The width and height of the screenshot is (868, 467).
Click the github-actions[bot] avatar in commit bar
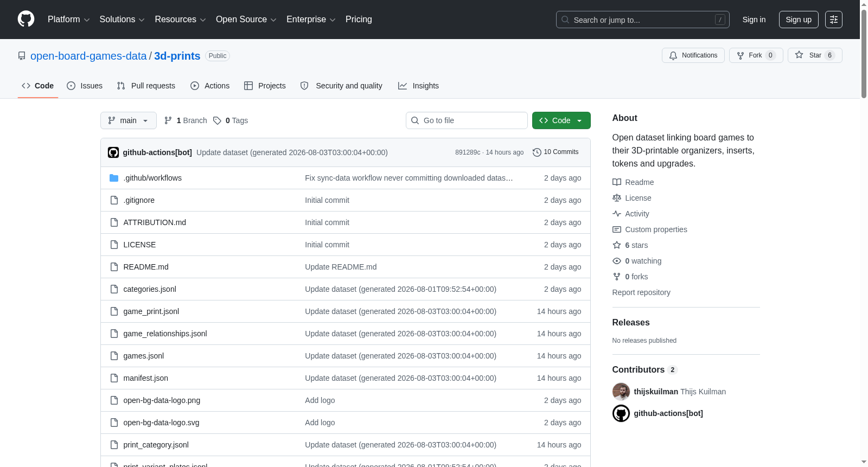pyautogui.click(x=113, y=152)
